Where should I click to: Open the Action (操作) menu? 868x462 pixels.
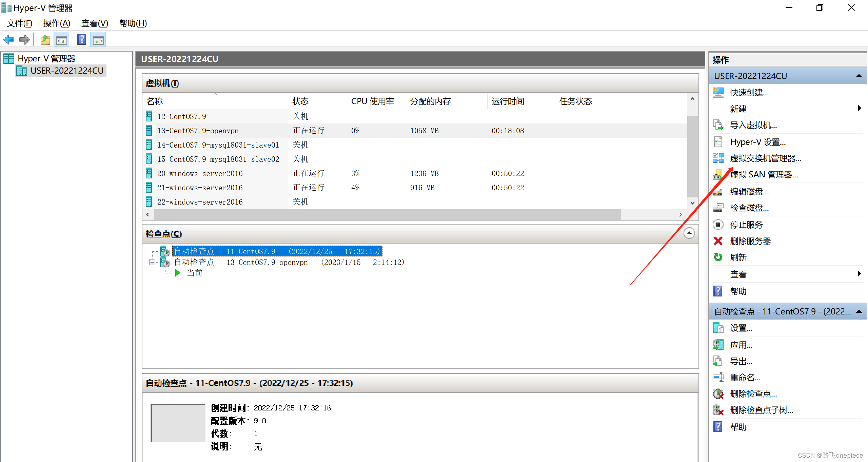click(x=57, y=23)
